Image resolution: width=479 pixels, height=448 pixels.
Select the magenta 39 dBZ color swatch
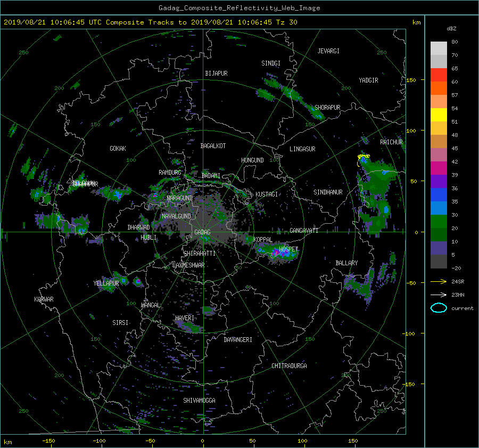coord(439,168)
